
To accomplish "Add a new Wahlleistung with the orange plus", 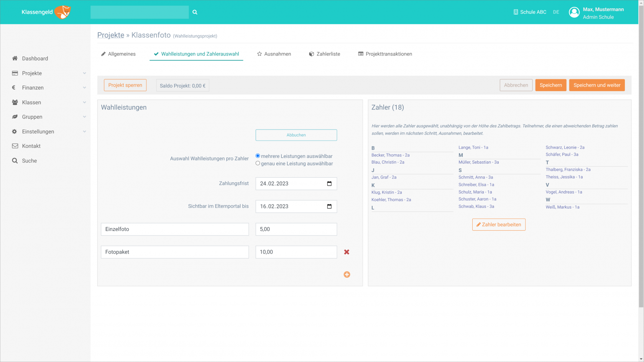I will pos(347,274).
